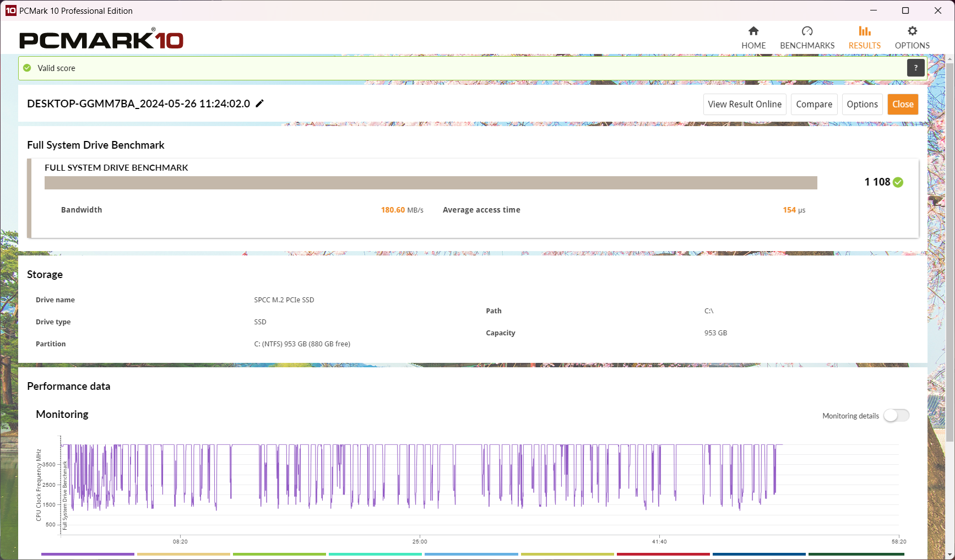This screenshot has height=560, width=955.
Task: Enable the Monitoring details toggle
Action: pyautogui.click(x=896, y=416)
